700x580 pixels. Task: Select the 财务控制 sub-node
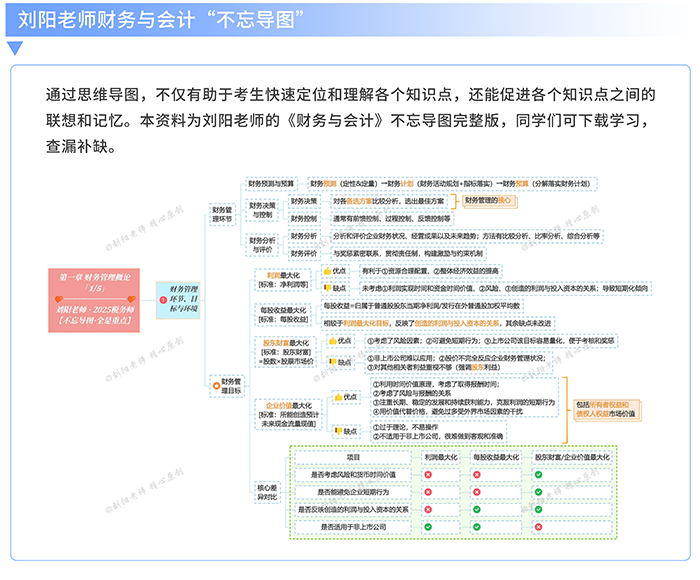[304, 219]
